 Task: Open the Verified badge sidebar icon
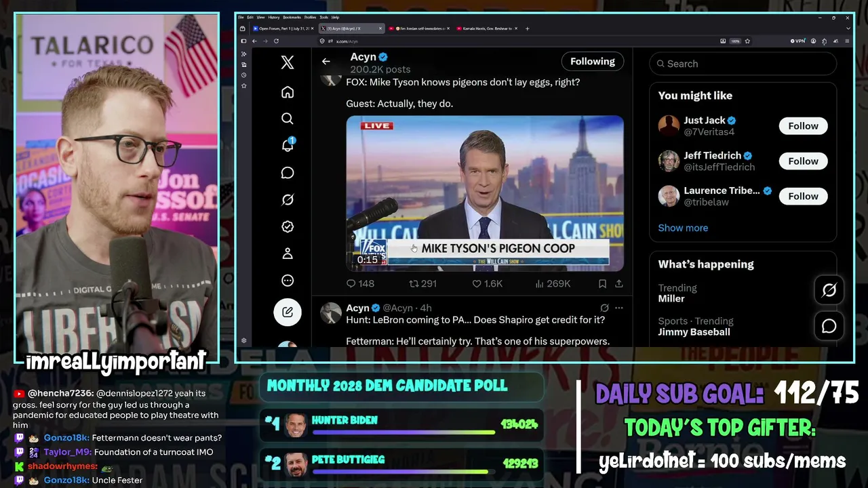pyautogui.click(x=288, y=226)
